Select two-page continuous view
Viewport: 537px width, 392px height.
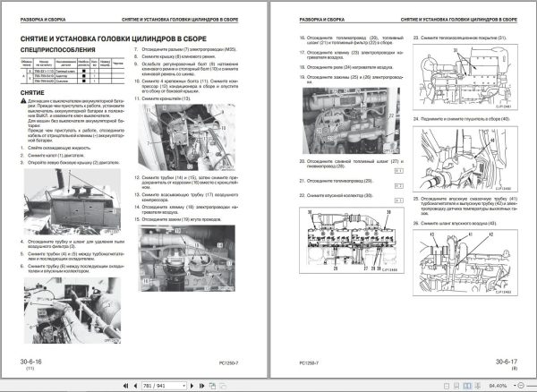(x=478, y=386)
